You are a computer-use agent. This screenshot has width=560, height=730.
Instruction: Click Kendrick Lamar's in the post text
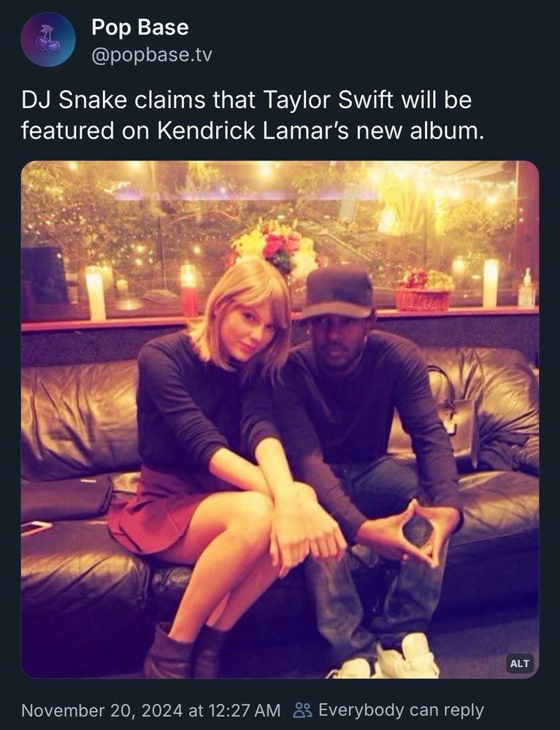(x=253, y=131)
